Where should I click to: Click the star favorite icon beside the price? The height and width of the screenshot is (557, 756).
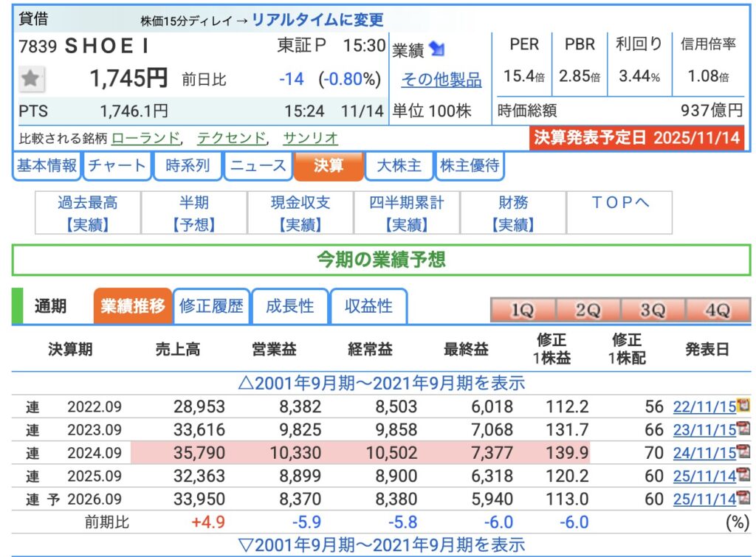coord(30,78)
